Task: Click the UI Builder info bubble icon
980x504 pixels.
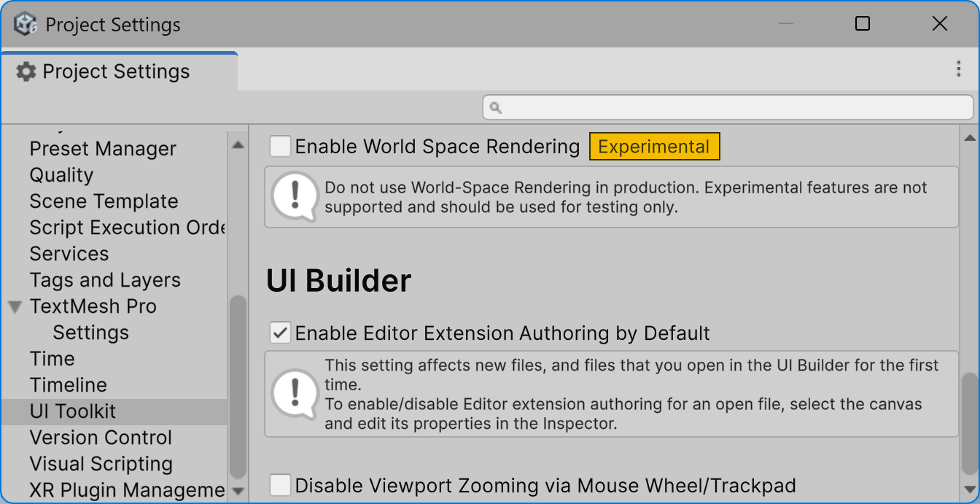Action: pyautogui.click(x=295, y=395)
